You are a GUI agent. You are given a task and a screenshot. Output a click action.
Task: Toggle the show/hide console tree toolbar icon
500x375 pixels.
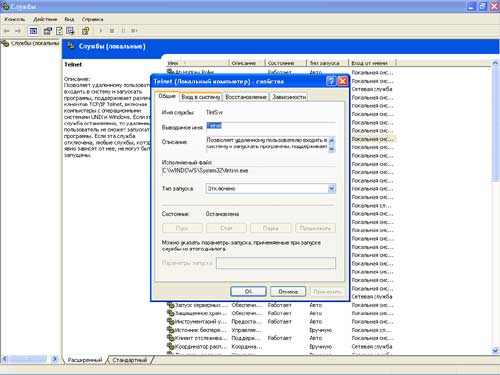[x=33, y=31]
